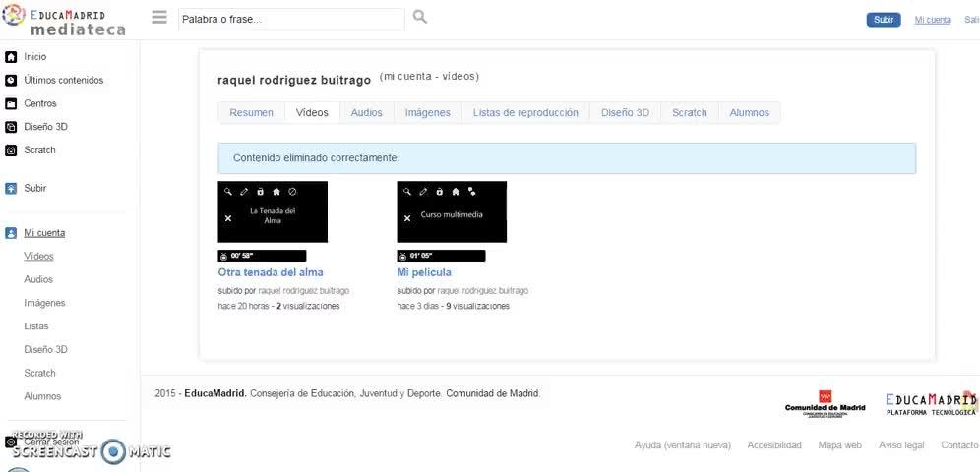Switch to the Audios tab
The image size is (980, 472).
pyautogui.click(x=366, y=113)
